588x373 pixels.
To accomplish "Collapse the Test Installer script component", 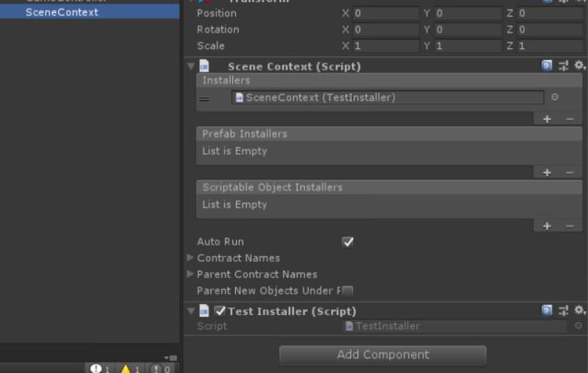I will [191, 310].
